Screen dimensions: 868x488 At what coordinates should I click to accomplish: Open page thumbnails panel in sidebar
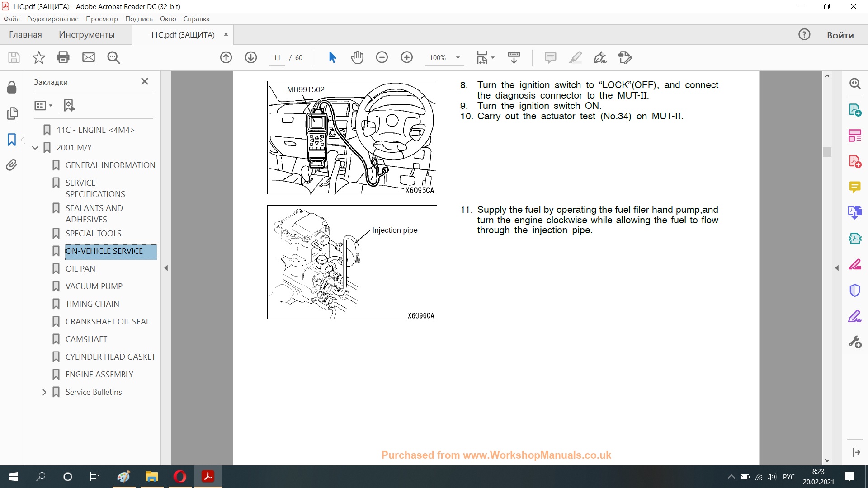coord(12,113)
